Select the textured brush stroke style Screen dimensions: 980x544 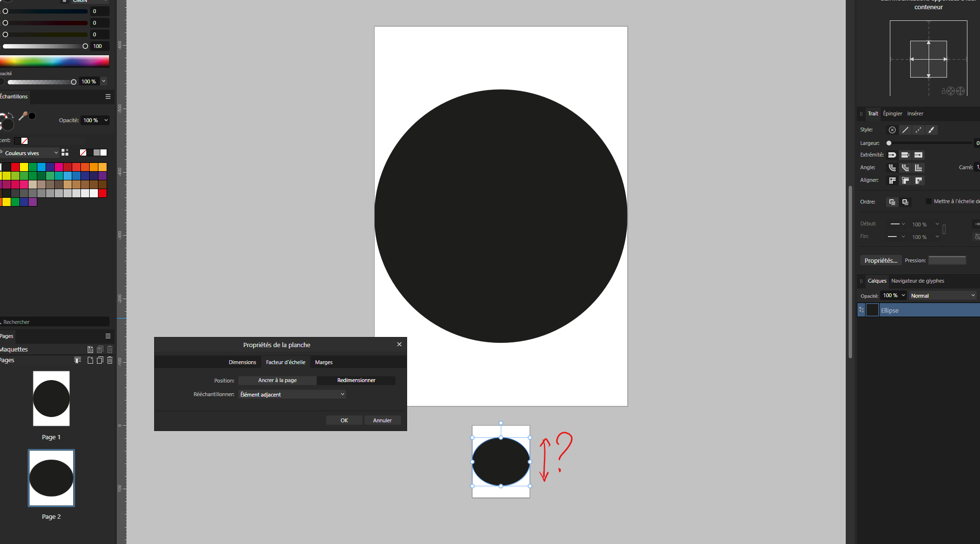pyautogui.click(x=931, y=130)
